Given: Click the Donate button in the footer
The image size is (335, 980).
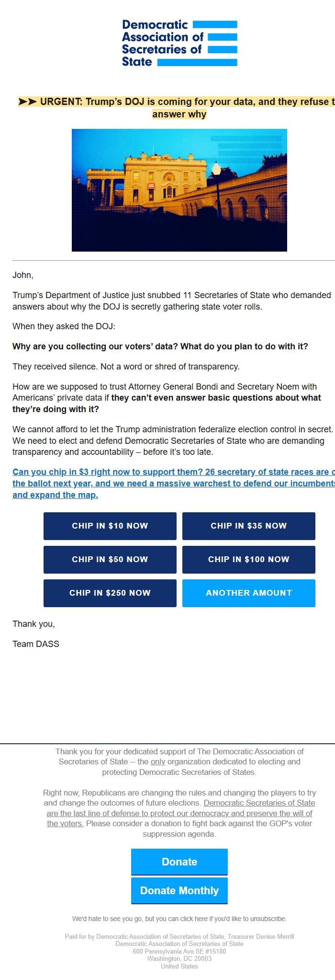Looking at the screenshot, I should pyautogui.click(x=179, y=862).
